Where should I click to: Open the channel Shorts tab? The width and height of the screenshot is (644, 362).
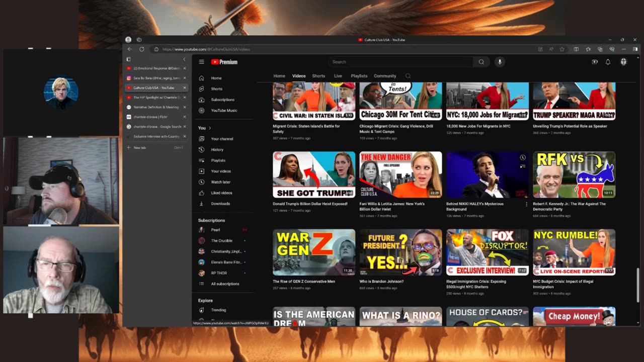point(318,76)
